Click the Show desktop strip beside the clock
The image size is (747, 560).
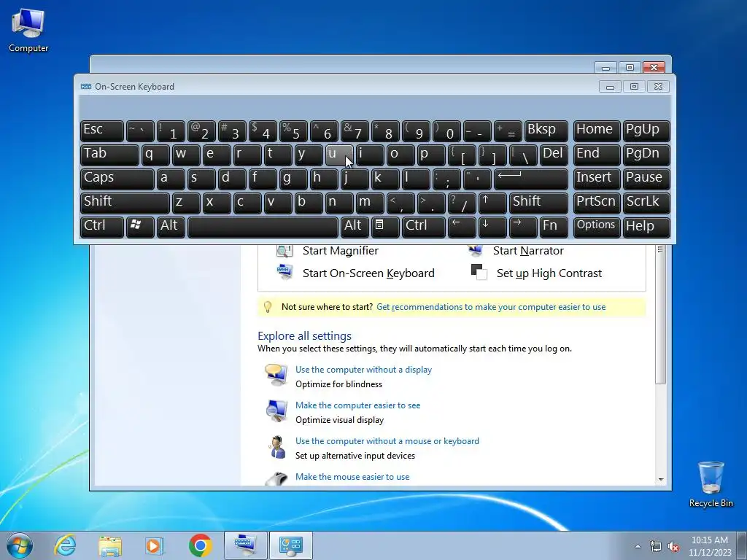743,545
